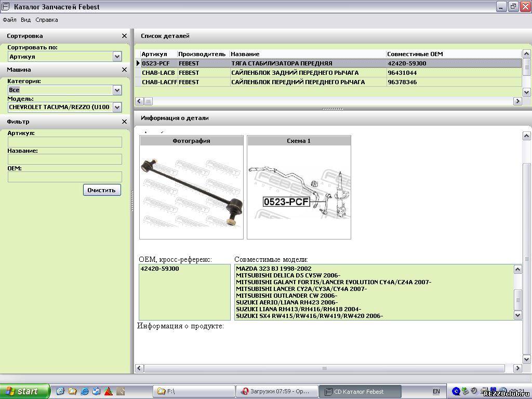Open Internet Explorer quick launch icon
Viewport: 532px width, 399px height.
coord(85,391)
